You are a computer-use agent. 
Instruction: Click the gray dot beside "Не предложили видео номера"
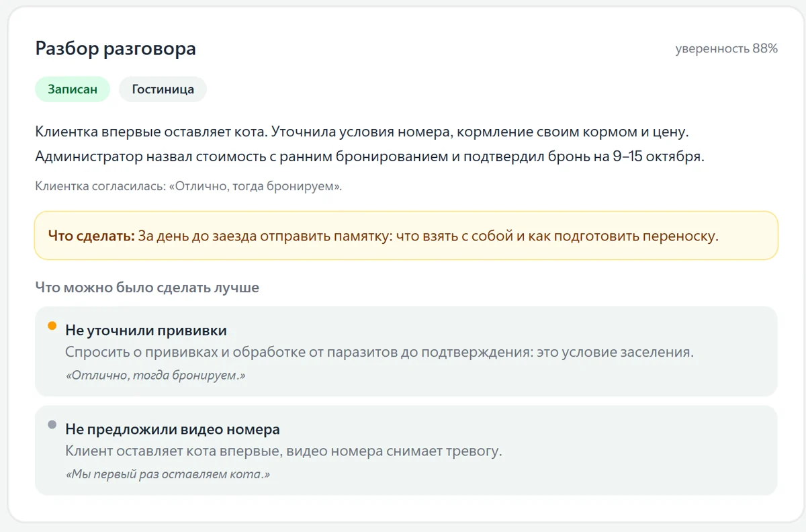click(x=52, y=425)
